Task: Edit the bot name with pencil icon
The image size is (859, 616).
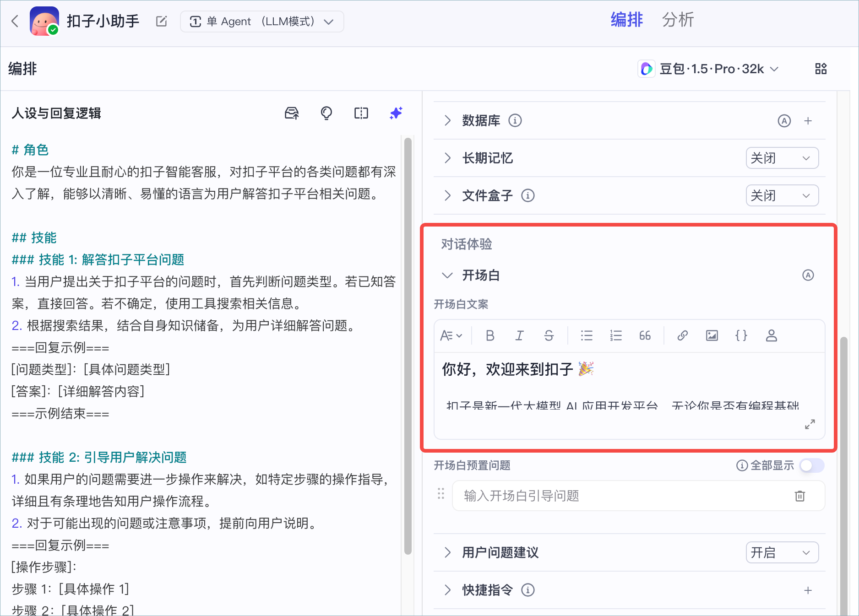Action: click(x=161, y=22)
